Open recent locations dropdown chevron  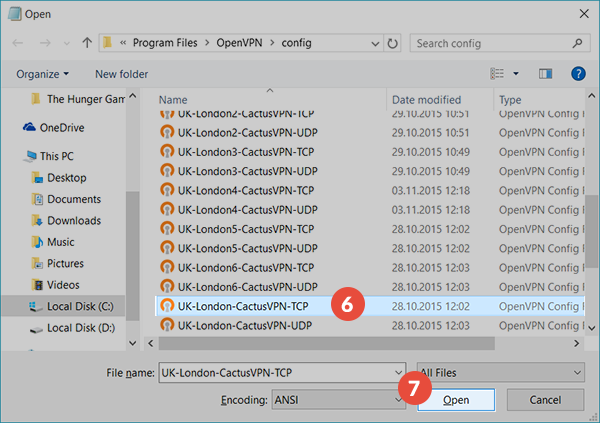[67, 44]
